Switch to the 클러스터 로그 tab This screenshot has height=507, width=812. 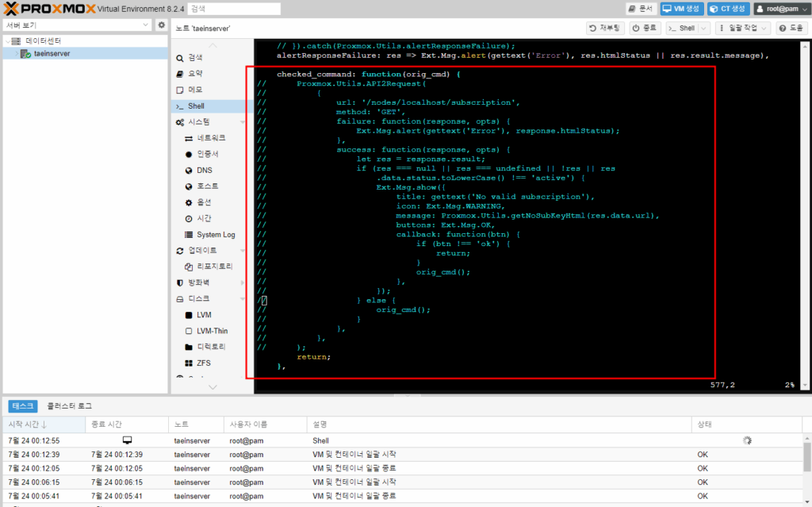[x=70, y=406]
